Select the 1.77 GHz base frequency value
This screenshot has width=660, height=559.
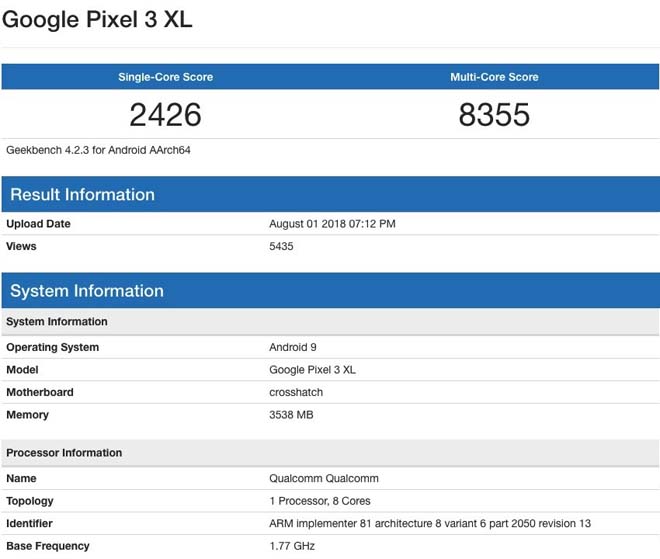291,546
